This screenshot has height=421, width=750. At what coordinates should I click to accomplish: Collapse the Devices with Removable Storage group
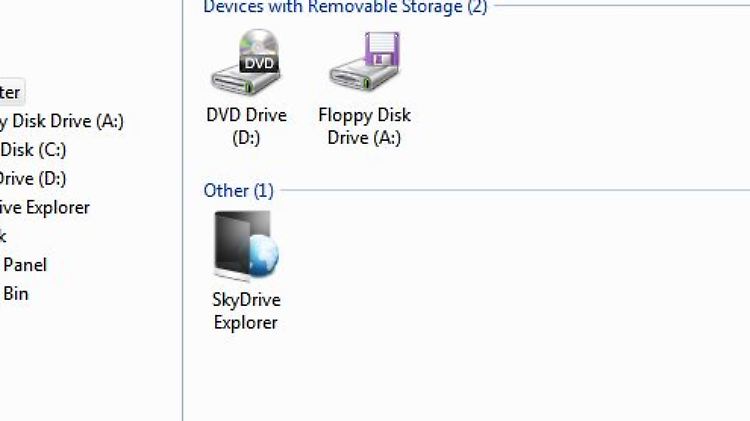coord(344,7)
